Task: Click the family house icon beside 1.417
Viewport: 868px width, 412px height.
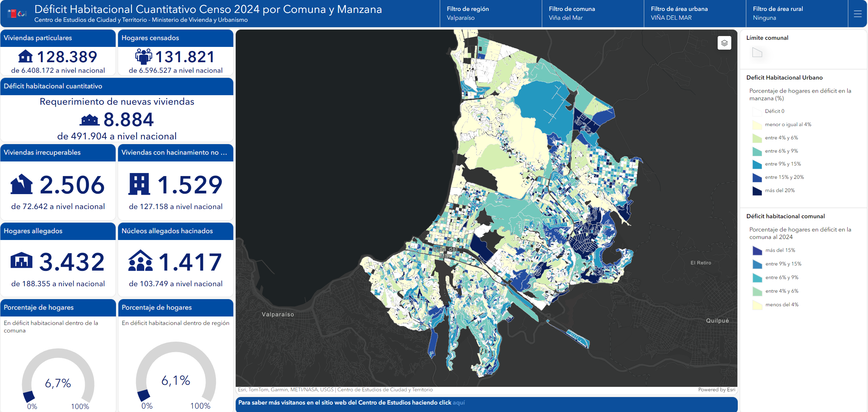Action: click(x=140, y=261)
